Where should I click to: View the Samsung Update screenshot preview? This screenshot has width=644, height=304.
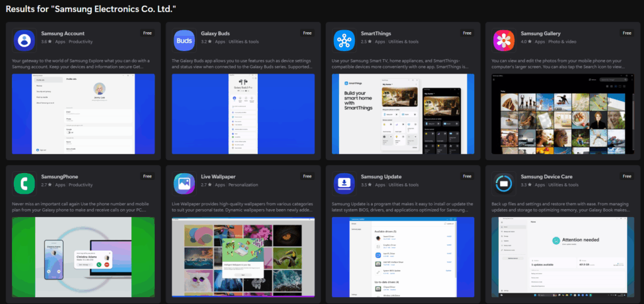(403, 257)
